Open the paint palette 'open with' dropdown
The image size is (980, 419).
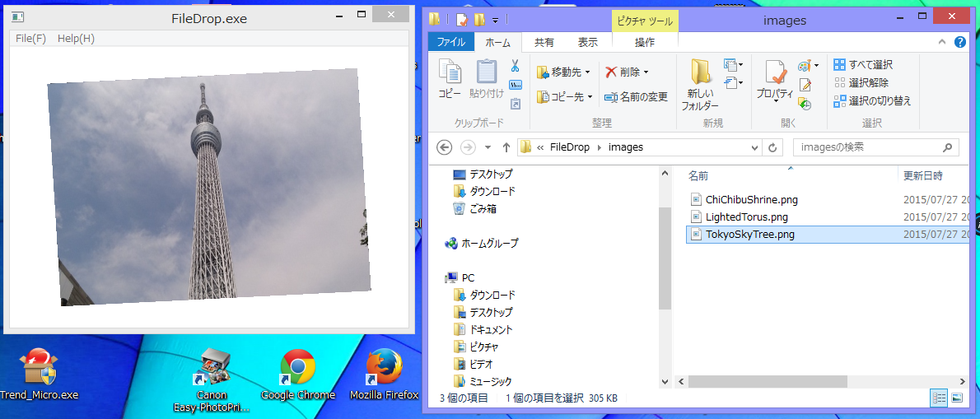[809, 65]
